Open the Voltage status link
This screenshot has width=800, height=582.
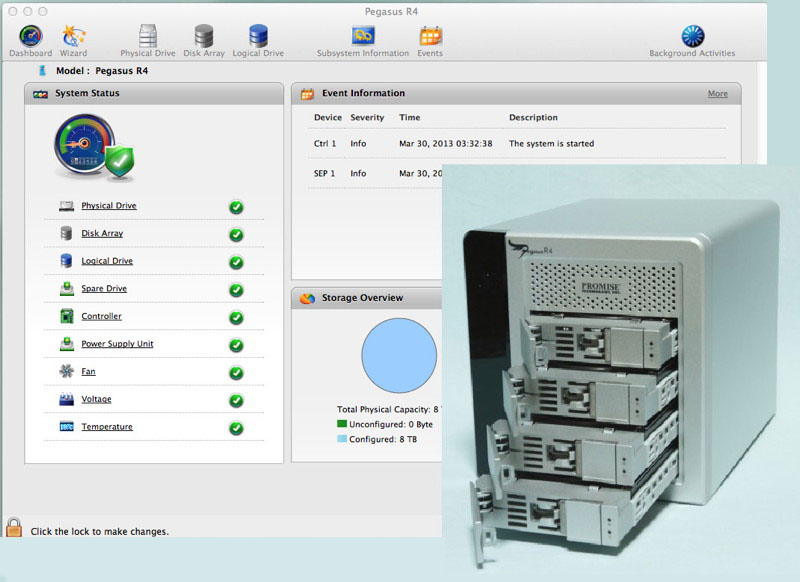pos(96,399)
